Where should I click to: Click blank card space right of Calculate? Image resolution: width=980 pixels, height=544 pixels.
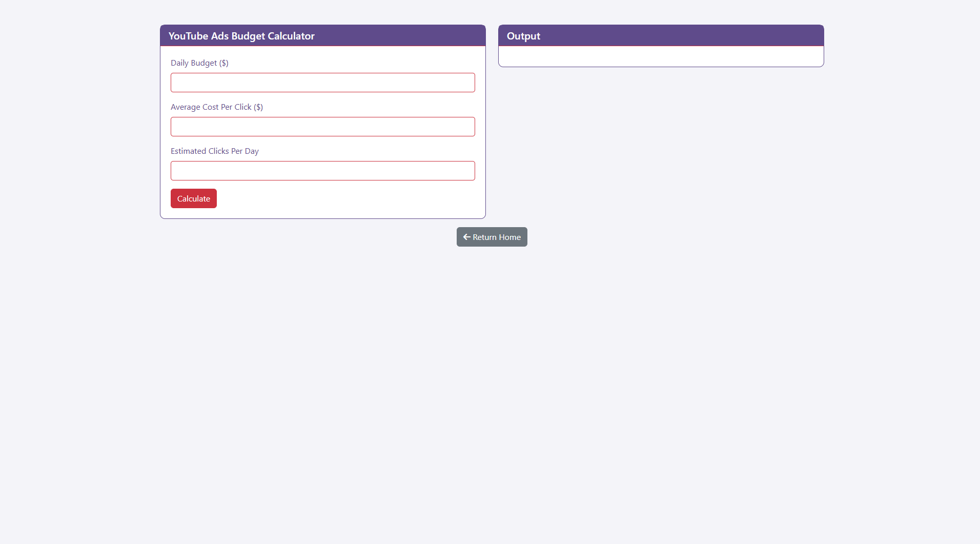click(x=349, y=199)
